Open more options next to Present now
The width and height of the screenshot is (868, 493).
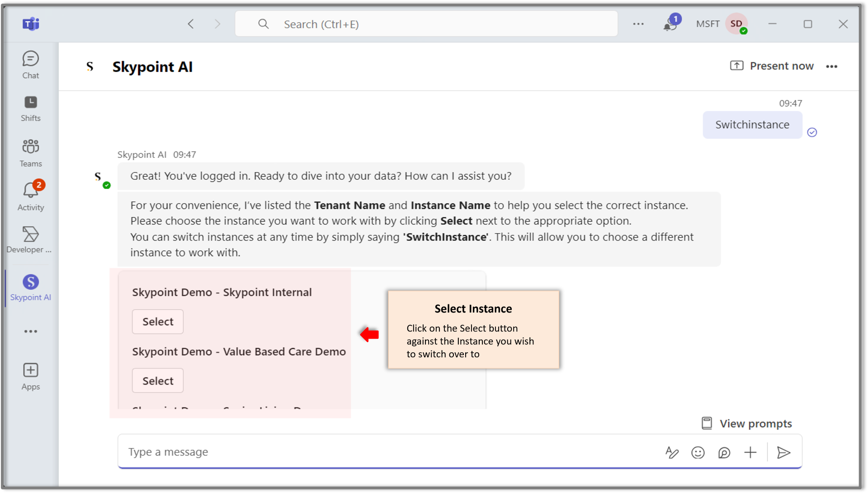point(832,66)
